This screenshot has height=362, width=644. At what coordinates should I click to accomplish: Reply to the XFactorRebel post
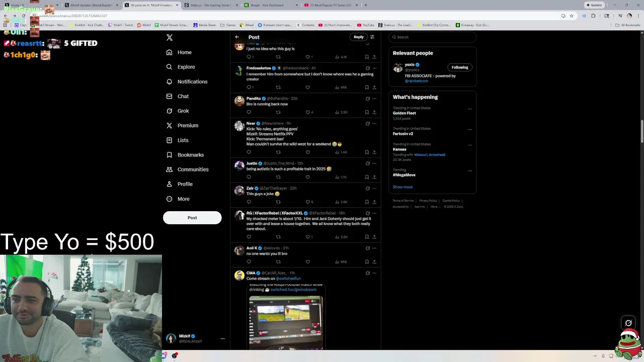tap(249, 237)
